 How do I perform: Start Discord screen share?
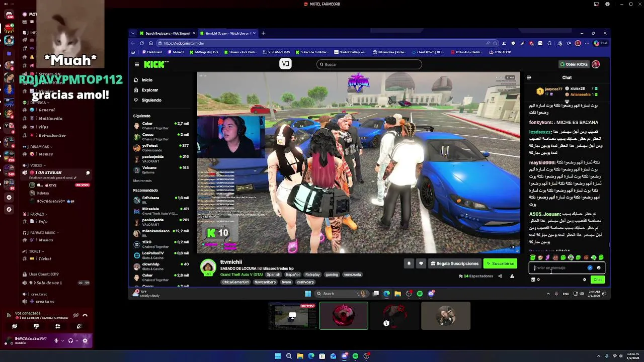(36, 326)
